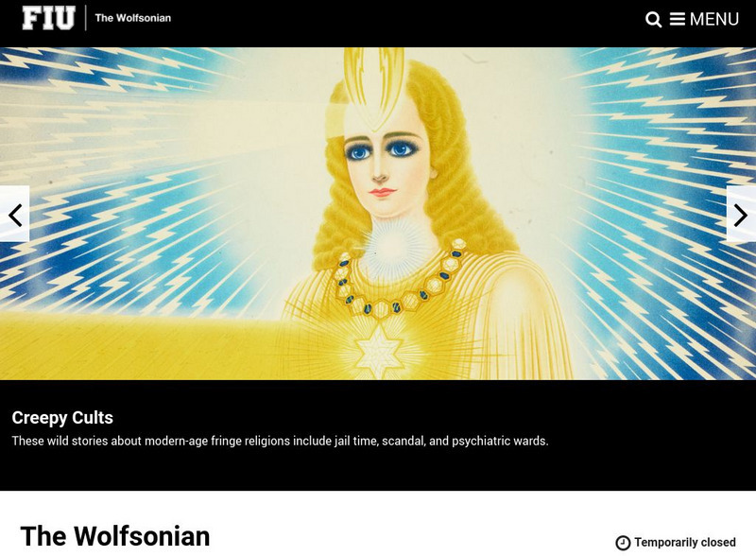The width and height of the screenshot is (756, 556).
Task: Open the hamburger menu icon
Action: [677, 19]
